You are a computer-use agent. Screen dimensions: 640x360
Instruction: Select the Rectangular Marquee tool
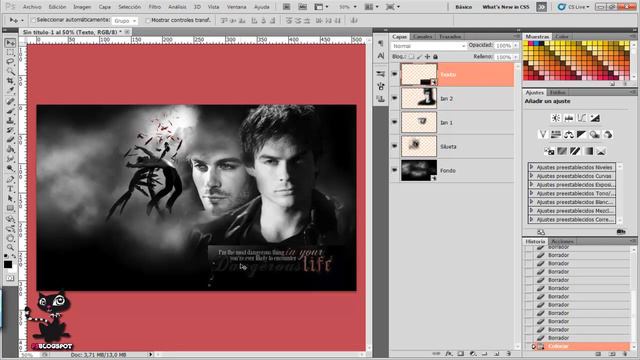[x=10, y=53]
